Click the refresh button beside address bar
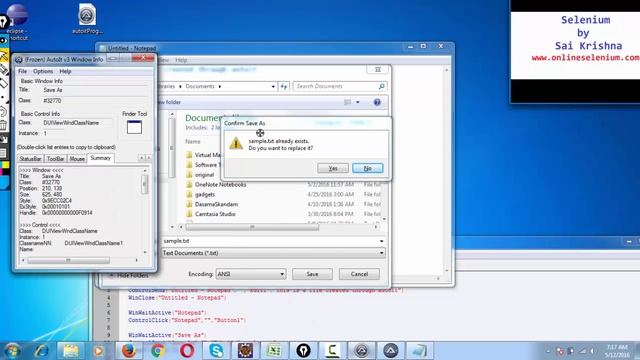Image resolution: width=640 pixels, height=360 pixels. [x=284, y=87]
